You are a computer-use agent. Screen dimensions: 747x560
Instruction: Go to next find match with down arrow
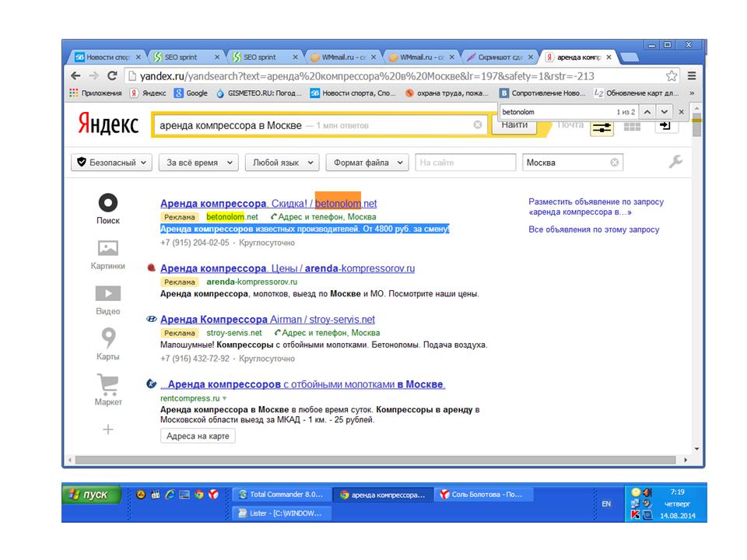pyautogui.click(x=664, y=112)
